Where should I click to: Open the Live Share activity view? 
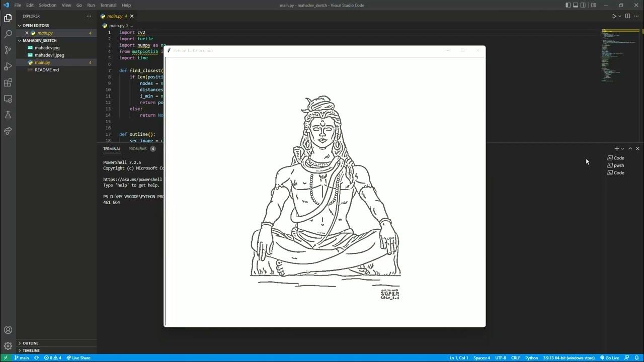pos(8,131)
